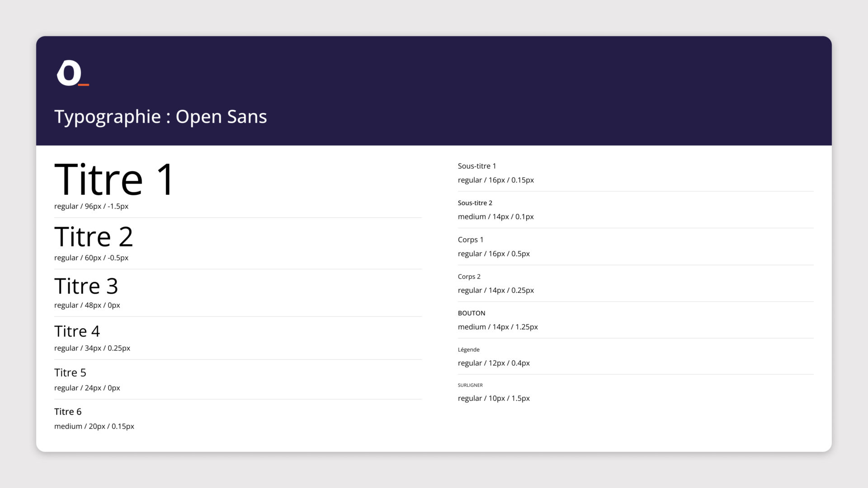Click the "Sous-titre 2" label

tap(475, 203)
